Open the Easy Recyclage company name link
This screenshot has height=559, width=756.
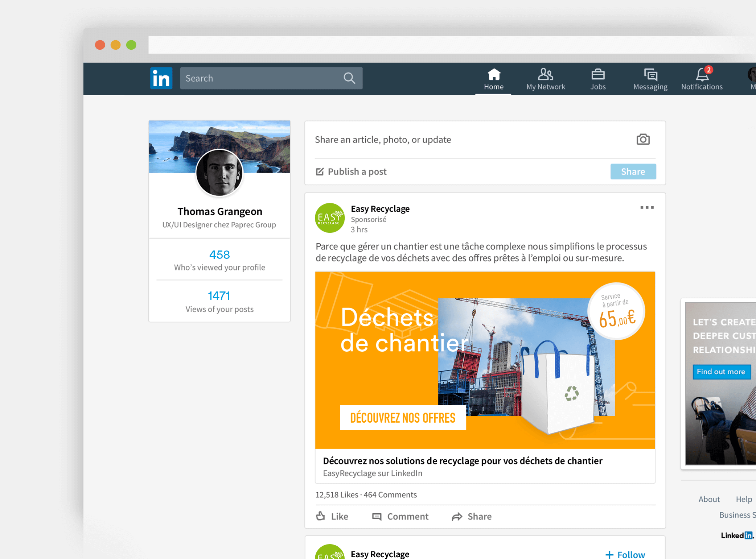tap(380, 209)
